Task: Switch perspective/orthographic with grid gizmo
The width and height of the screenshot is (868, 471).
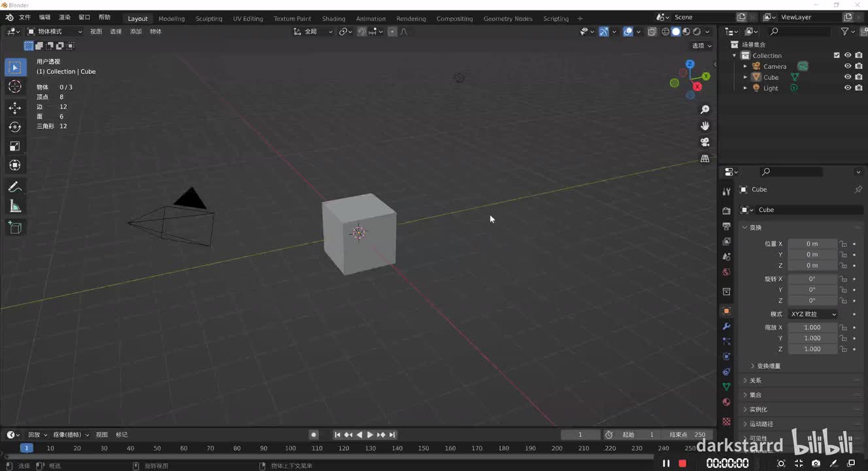Action: pyautogui.click(x=705, y=158)
